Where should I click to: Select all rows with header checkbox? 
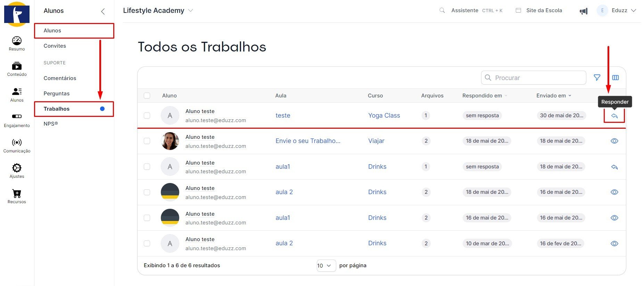(x=147, y=96)
